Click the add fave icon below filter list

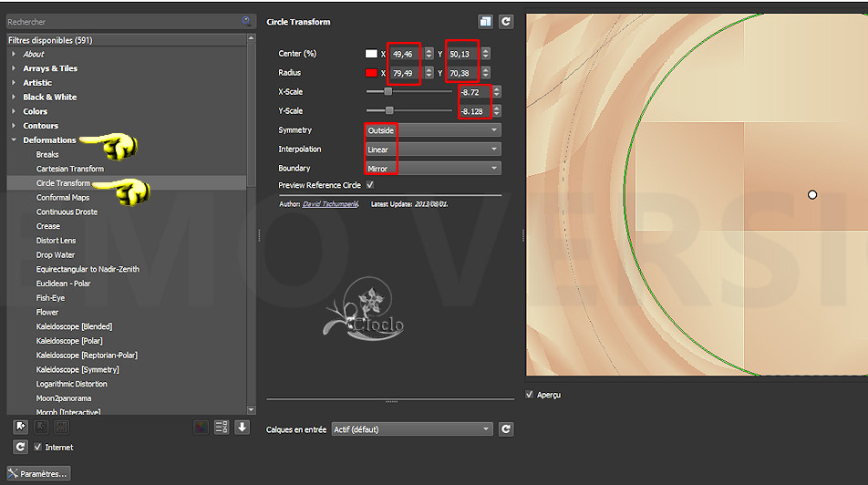pos(20,427)
